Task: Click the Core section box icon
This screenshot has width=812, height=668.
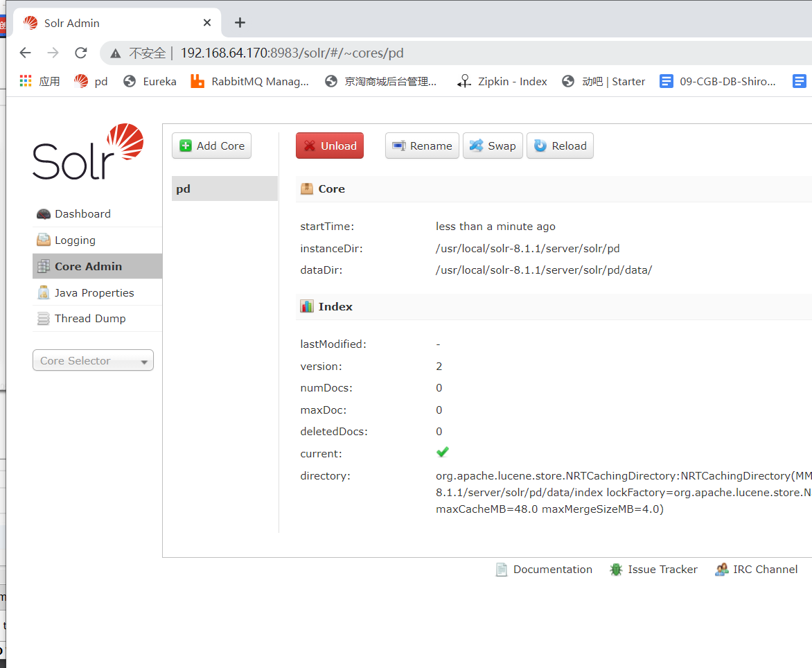Action: (x=306, y=188)
